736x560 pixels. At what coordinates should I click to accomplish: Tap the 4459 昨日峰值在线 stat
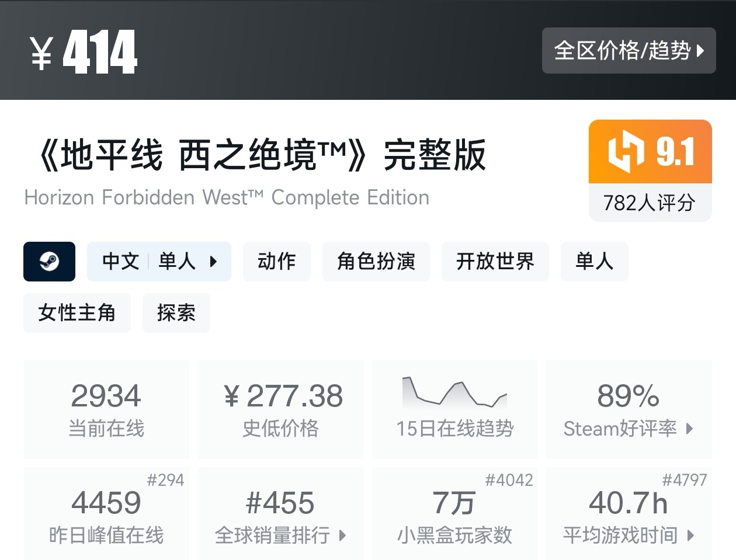pyautogui.click(x=106, y=514)
